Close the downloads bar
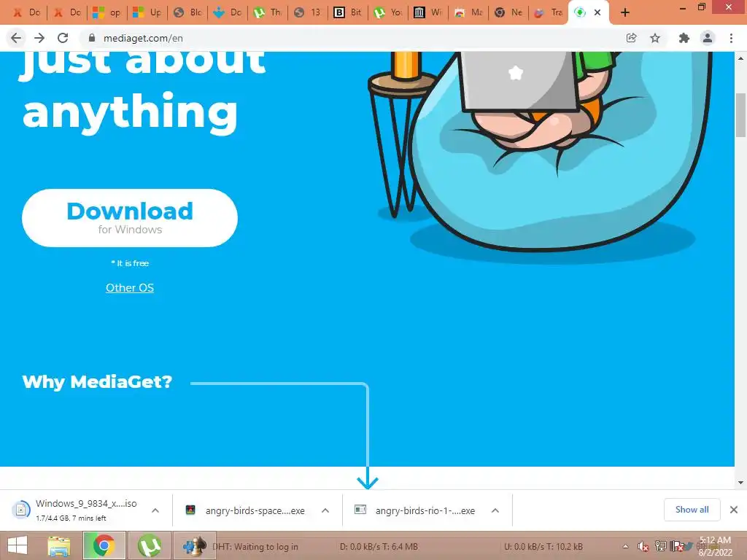747x560 pixels. click(x=734, y=510)
